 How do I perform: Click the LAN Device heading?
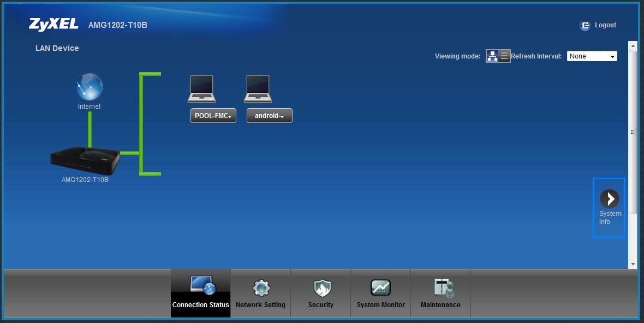(x=57, y=48)
